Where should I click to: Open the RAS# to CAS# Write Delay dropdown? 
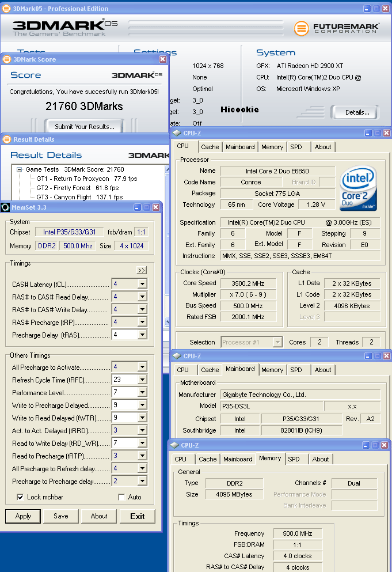tap(143, 309)
